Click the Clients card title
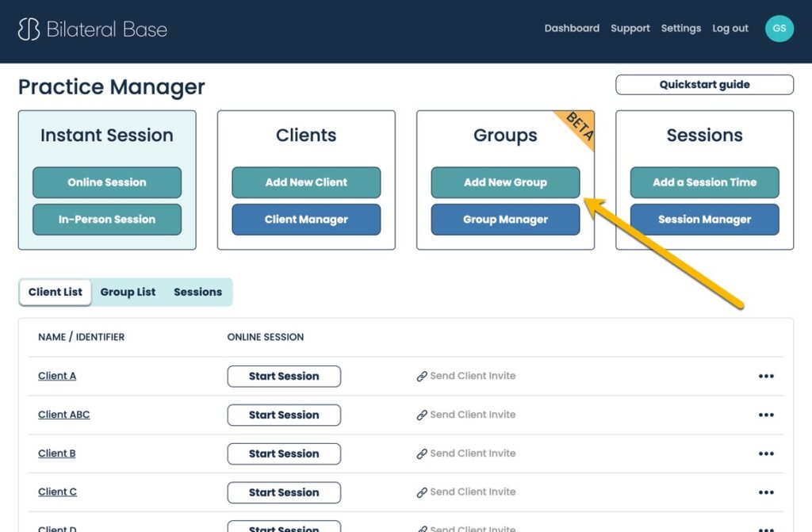The width and height of the screenshot is (812, 532). 306,136
